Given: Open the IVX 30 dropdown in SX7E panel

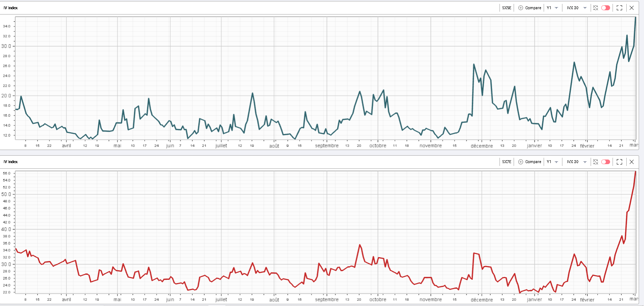Looking at the screenshot, I should 577,162.
